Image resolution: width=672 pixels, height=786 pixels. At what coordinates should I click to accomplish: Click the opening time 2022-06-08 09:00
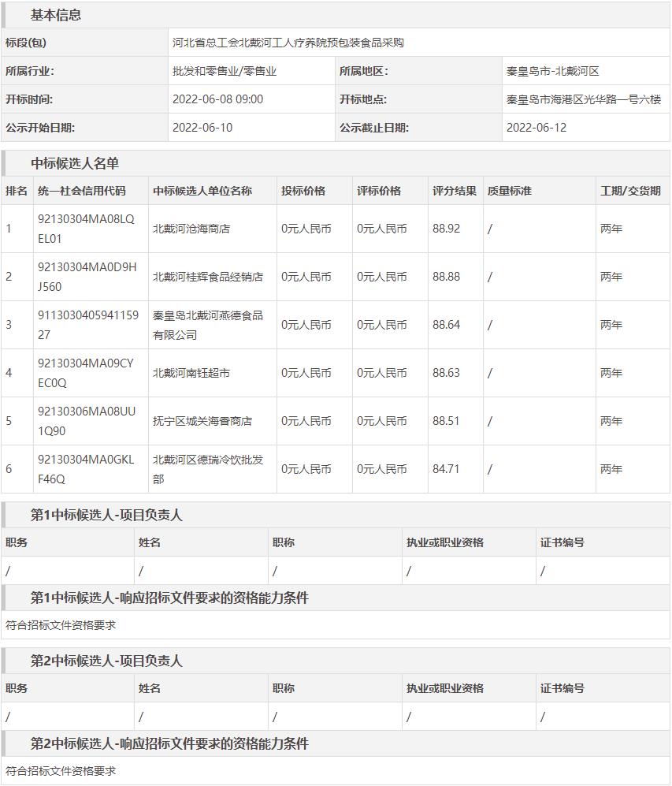(x=217, y=99)
